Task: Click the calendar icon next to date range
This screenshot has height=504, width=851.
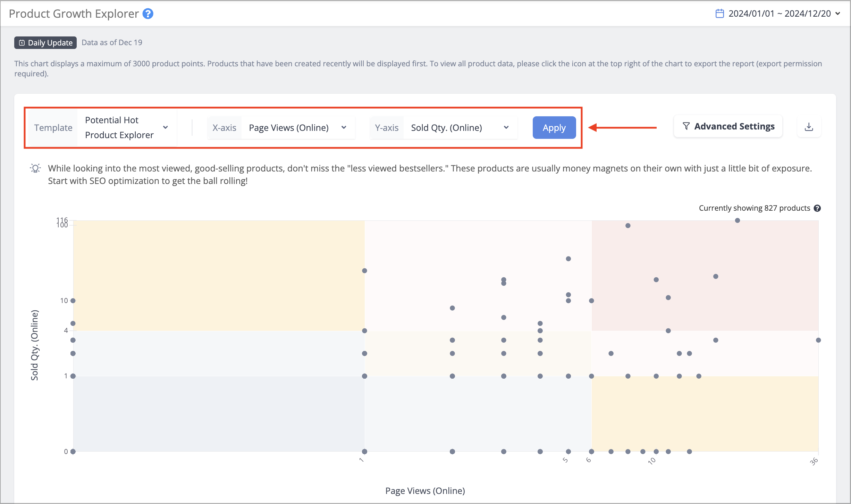Action: (719, 14)
